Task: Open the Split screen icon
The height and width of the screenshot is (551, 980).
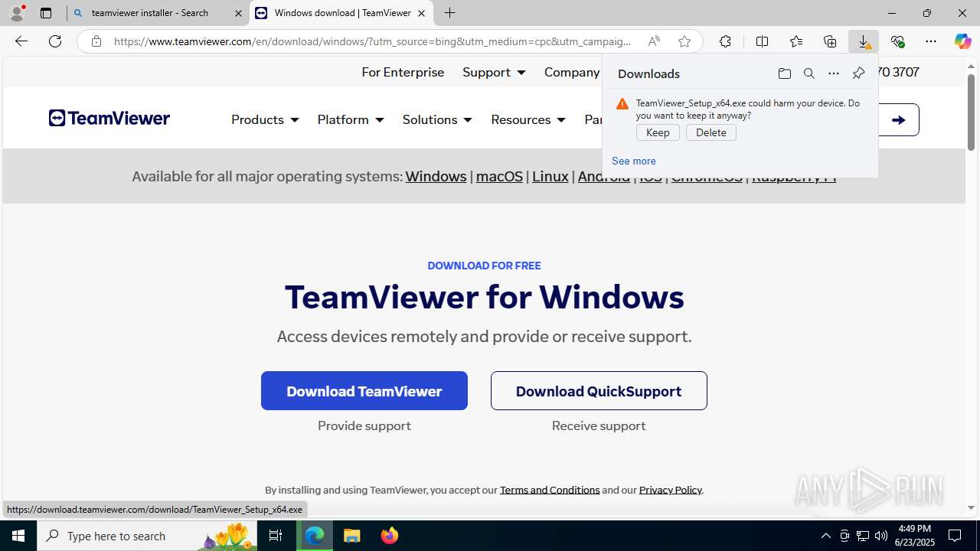Action: [762, 41]
